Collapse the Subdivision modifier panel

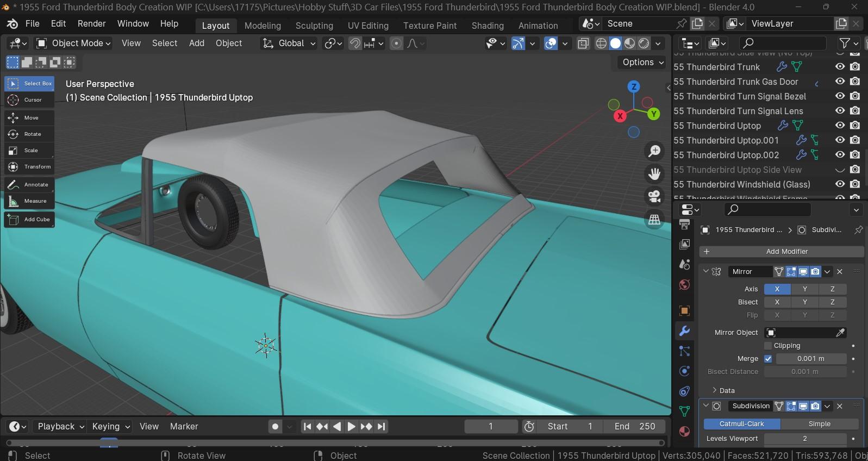click(706, 406)
